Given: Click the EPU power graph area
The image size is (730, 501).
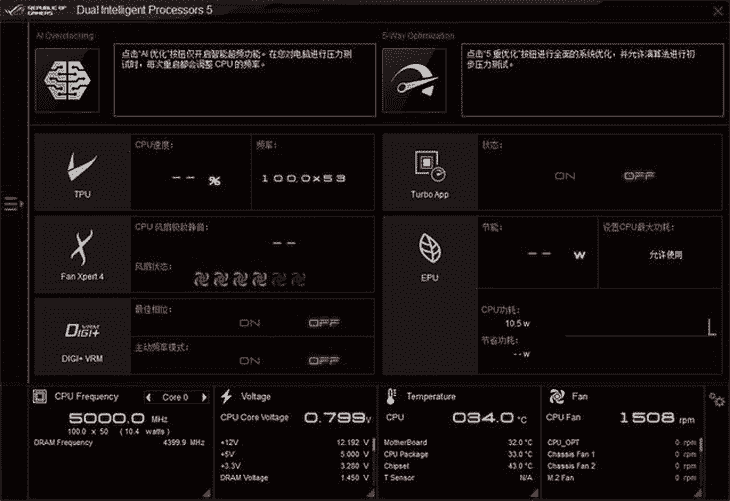Looking at the screenshot, I should coord(640,326).
